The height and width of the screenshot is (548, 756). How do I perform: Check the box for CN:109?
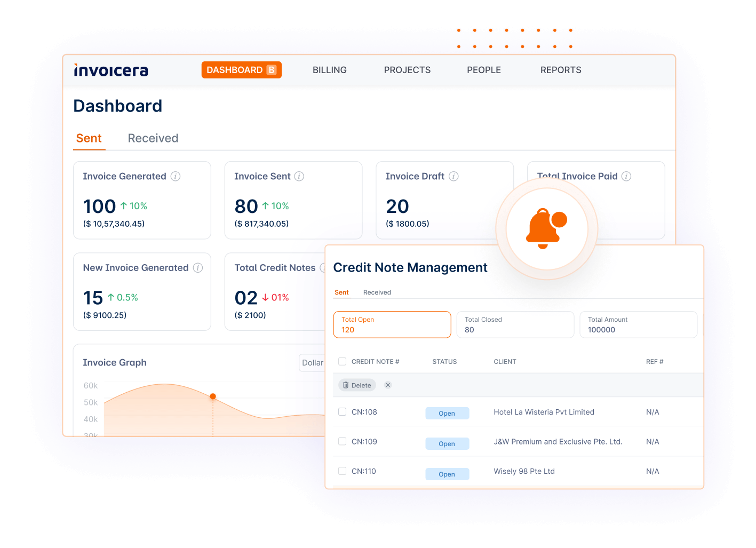click(x=343, y=441)
